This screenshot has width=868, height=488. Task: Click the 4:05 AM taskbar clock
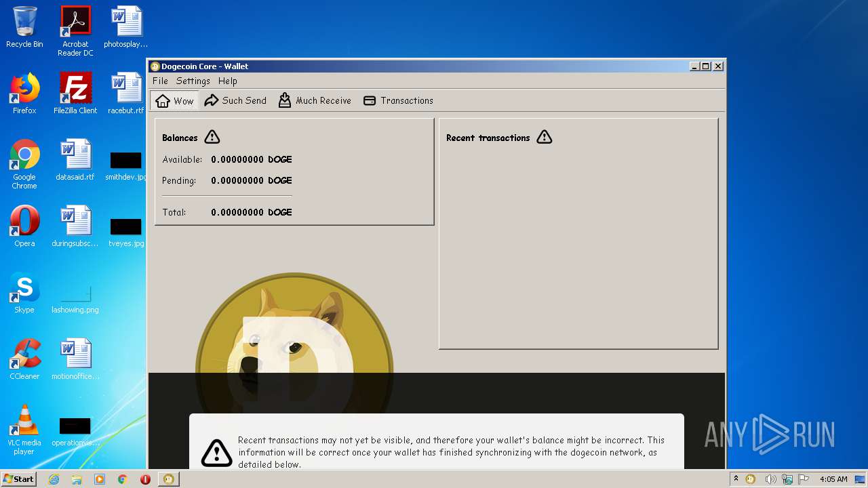tap(833, 479)
